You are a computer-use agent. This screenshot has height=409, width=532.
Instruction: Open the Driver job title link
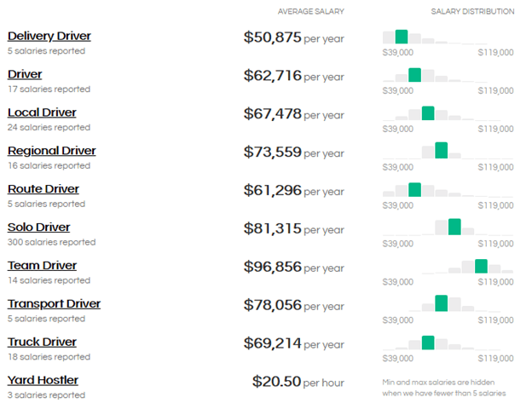[x=25, y=74]
